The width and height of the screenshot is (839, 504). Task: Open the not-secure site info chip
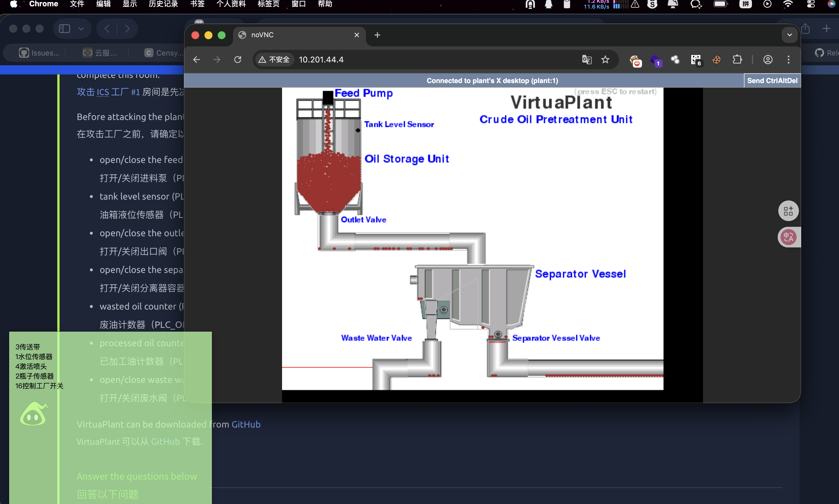[274, 60]
